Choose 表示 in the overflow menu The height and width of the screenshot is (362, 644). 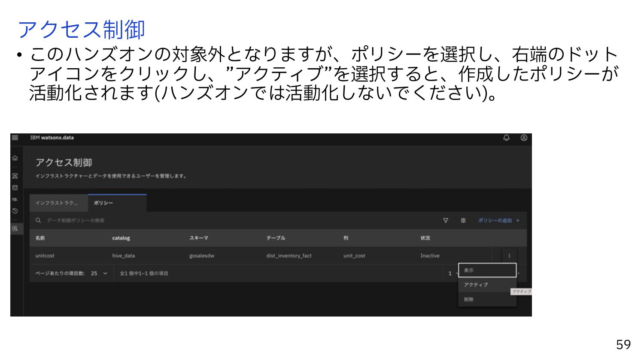click(x=487, y=270)
